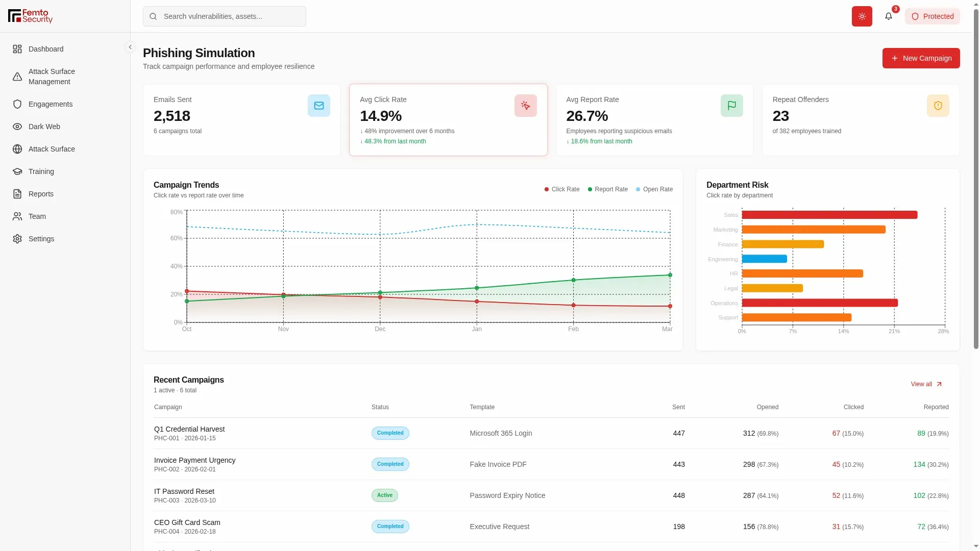Viewport: 980px width, 551px height.
Task: Click the Protected status badge
Action: (932, 16)
